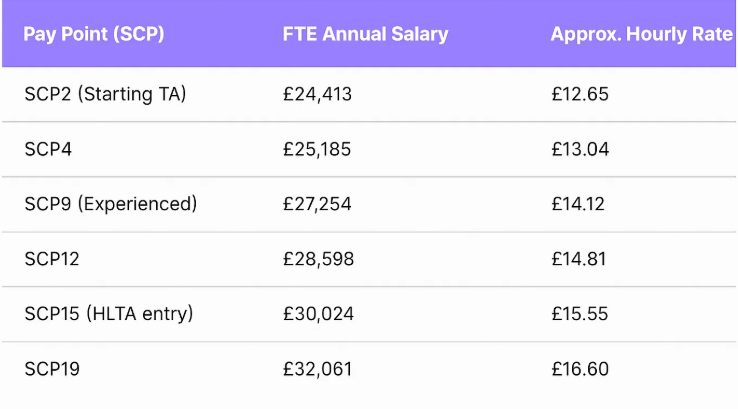Click the Approx. Hourly Rate column header
The height and width of the screenshot is (409, 738).
pos(641,34)
